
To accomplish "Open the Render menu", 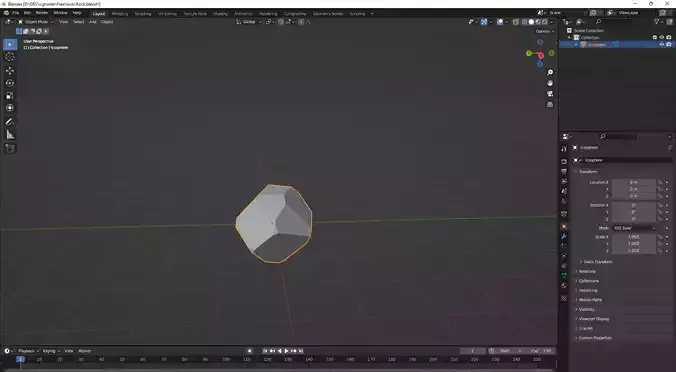I will pyautogui.click(x=42, y=13).
